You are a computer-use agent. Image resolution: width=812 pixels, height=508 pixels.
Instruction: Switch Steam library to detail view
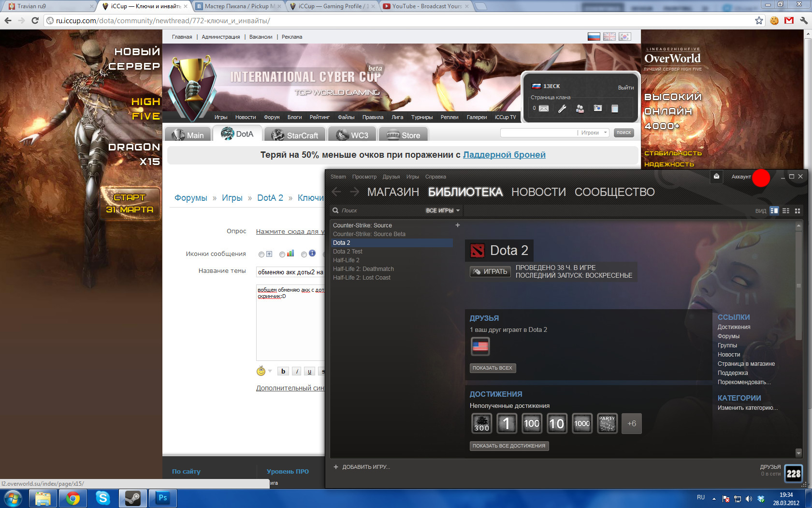774,210
